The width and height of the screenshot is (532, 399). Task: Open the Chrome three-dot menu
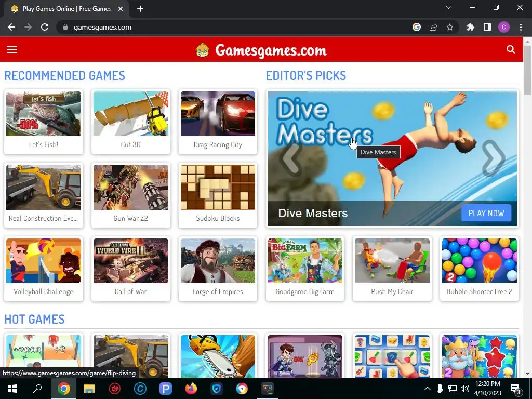[x=521, y=27]
